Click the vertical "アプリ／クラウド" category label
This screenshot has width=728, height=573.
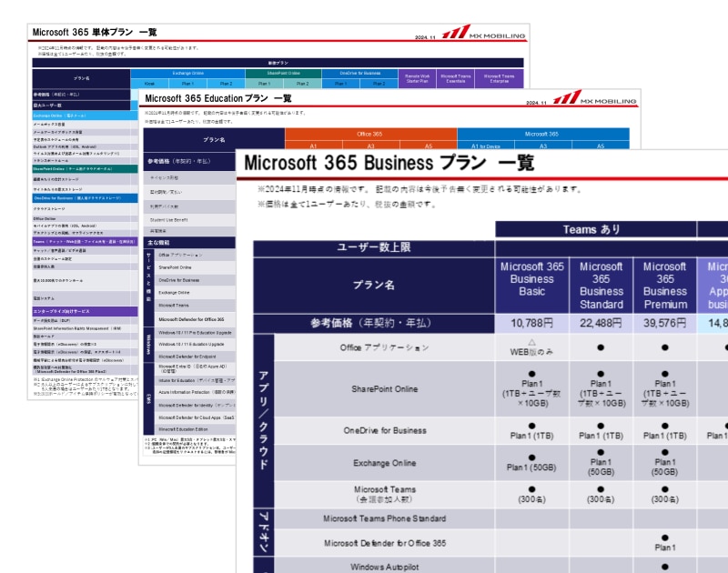263,420
